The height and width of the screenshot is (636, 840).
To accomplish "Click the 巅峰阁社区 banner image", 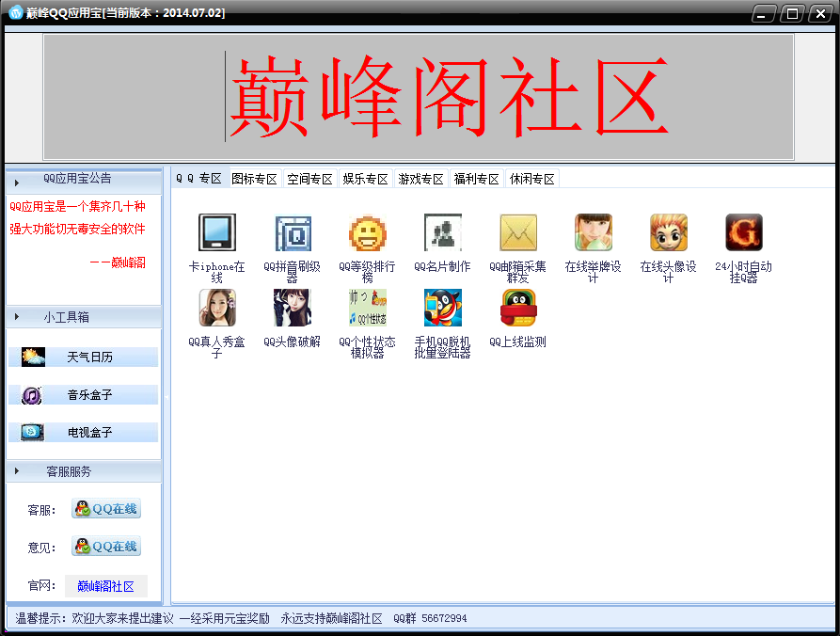I will point(419,97).
